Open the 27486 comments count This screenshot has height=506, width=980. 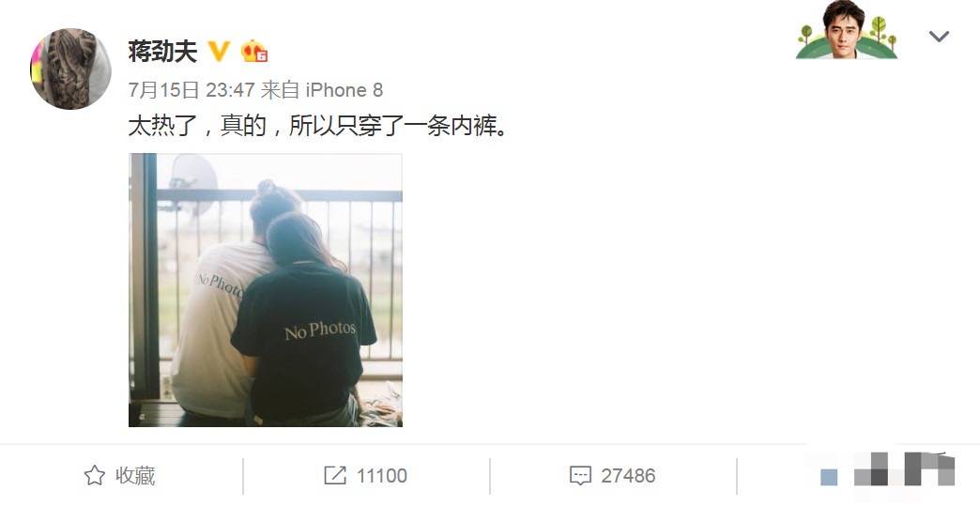coord(628,475)
